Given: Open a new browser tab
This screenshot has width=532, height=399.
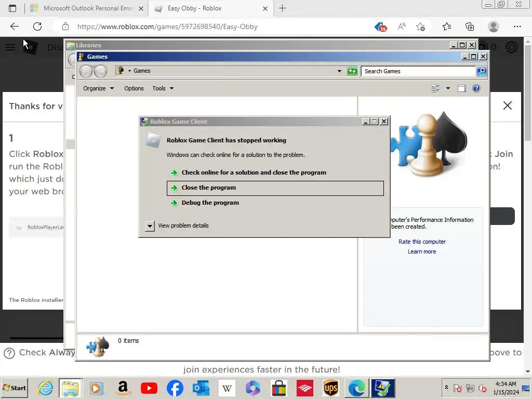Looking at the screenshot, I should tap(282, 8).
